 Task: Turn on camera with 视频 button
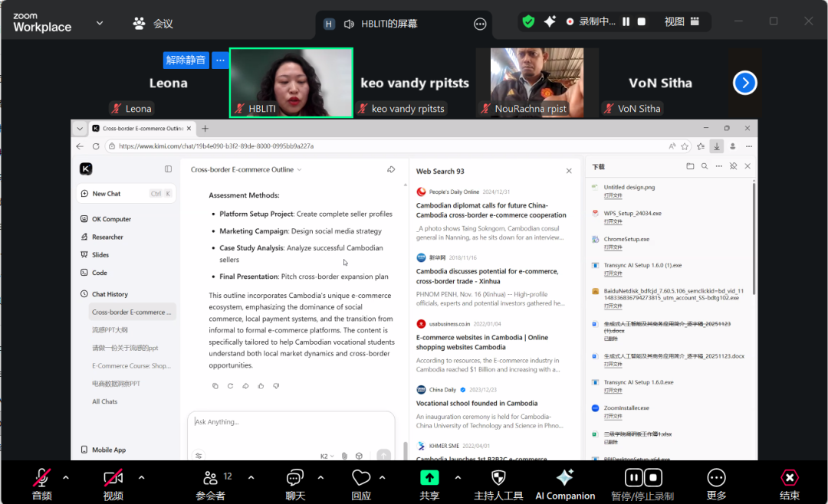tap(113, 478)
